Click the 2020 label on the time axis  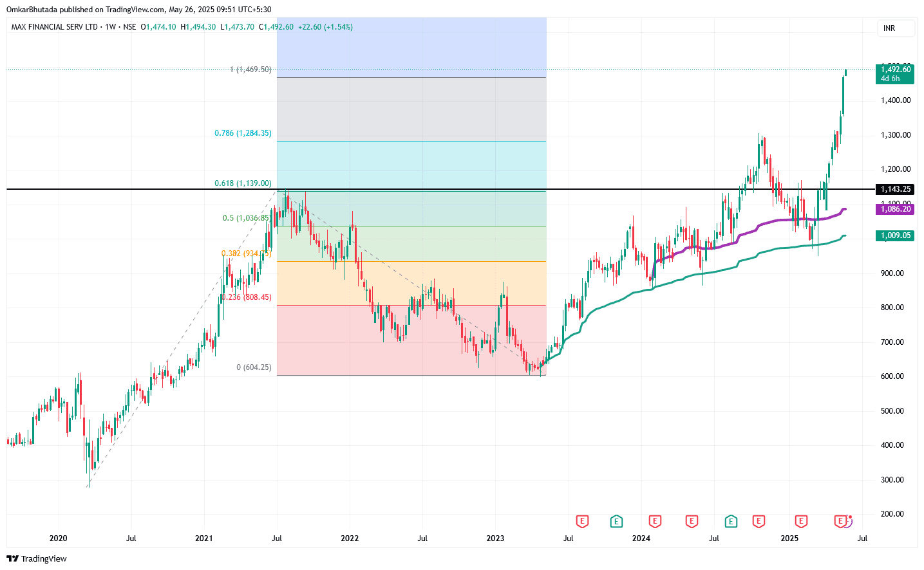58,538
